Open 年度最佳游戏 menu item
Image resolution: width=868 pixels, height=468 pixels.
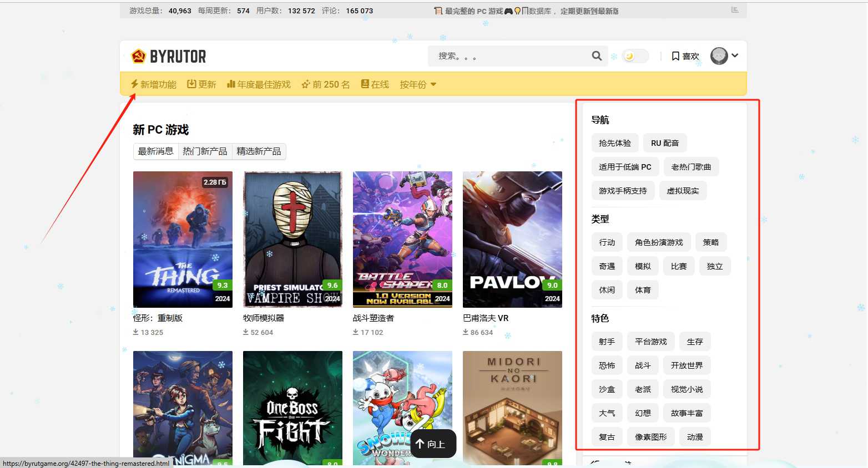(259, 84)
